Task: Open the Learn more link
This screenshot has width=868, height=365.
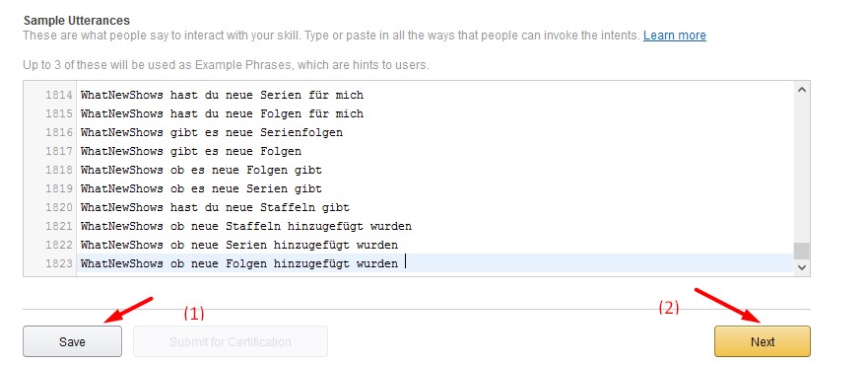Action: coord(674,36)
